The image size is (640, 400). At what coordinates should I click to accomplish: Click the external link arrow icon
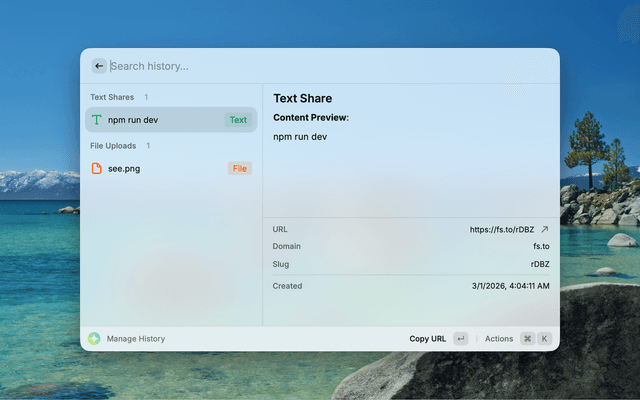(545, 229)
